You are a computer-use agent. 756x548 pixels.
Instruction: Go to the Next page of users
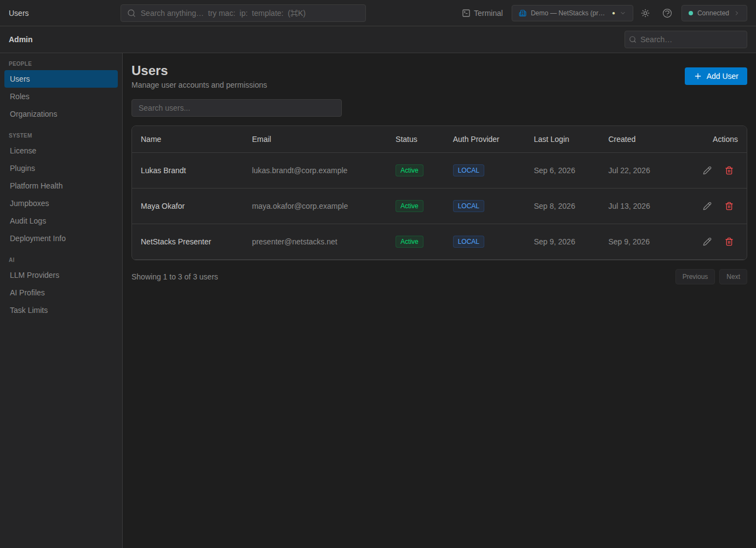[733, 277]
